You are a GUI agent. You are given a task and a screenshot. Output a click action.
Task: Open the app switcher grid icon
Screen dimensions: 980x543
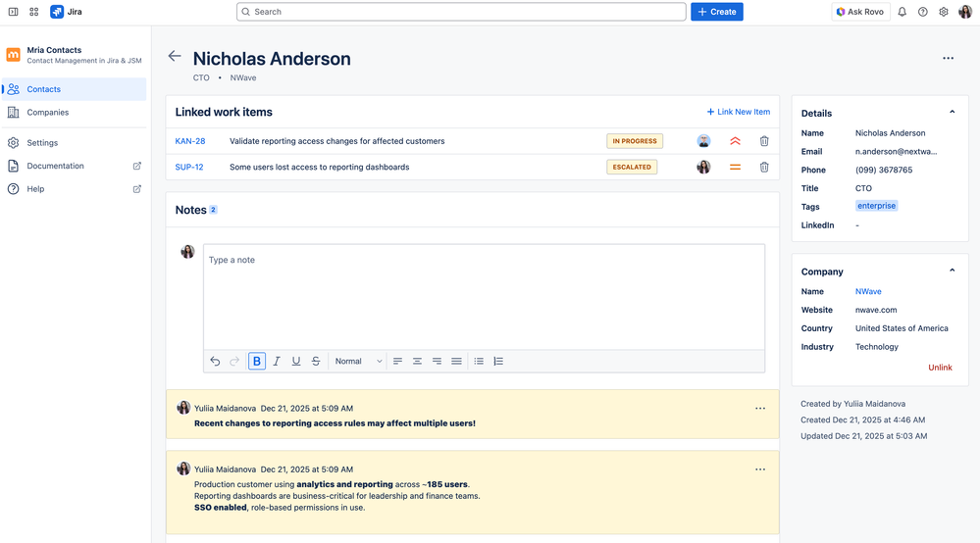(34, 12)
